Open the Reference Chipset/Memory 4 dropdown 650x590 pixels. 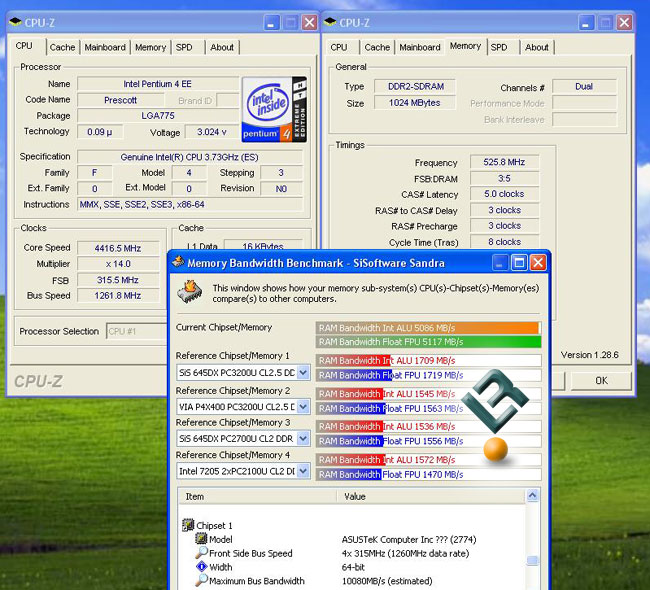tap(304, 471)
